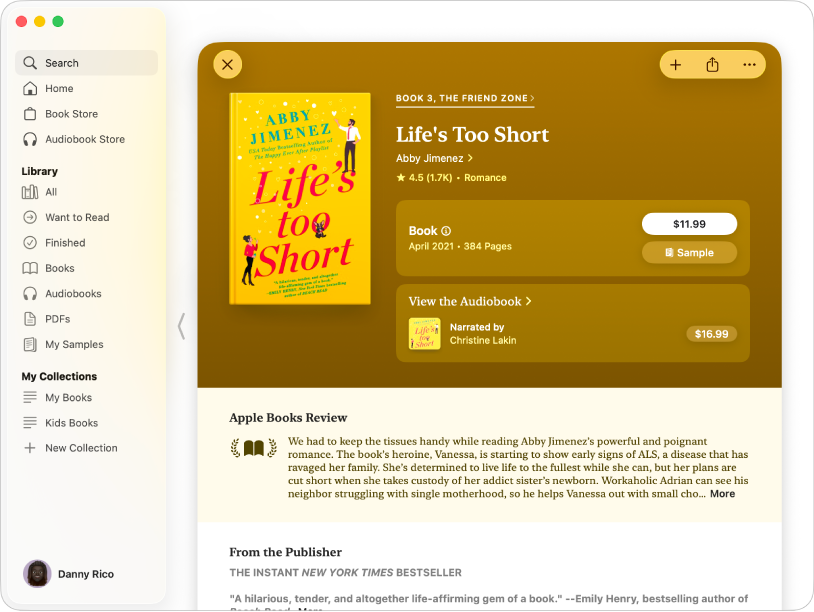
Task: Click the Book Store bag icon
Action: pyautogui.click(x=30, y=114)
